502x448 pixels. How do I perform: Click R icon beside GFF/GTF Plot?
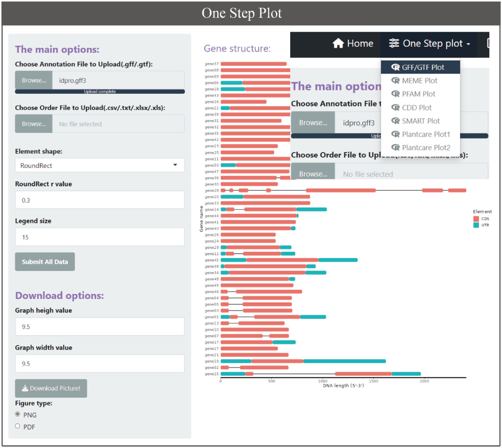point(395,67)
